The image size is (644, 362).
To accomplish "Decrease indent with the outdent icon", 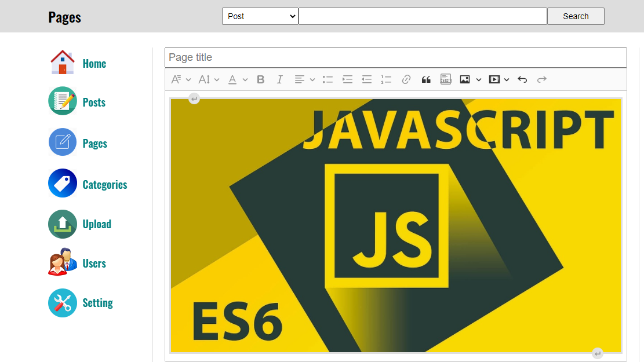I will (367, 79).
